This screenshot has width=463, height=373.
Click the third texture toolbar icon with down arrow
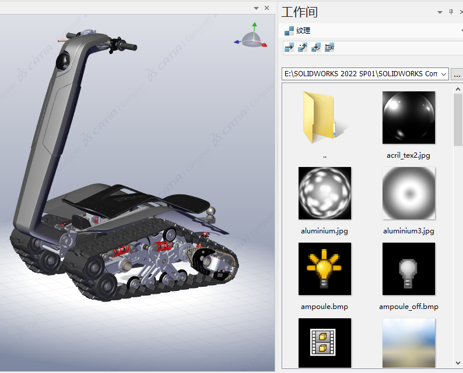(x=316, y=48)
